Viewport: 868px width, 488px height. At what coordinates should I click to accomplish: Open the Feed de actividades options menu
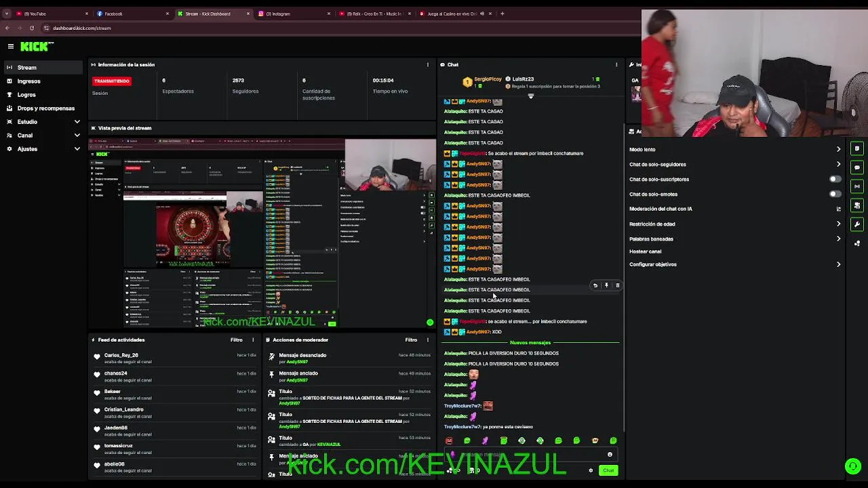[x=253, y=340]
